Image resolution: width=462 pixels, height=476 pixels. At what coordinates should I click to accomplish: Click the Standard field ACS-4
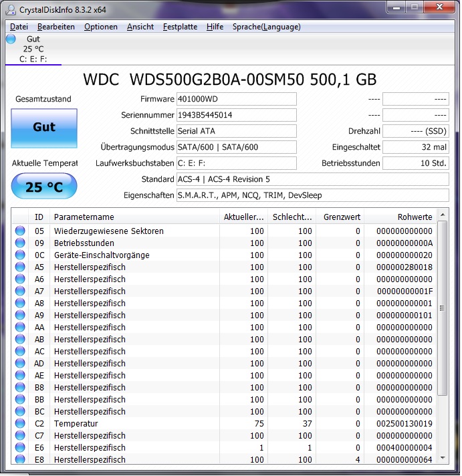pyautogui.click(x=313, y=179)
